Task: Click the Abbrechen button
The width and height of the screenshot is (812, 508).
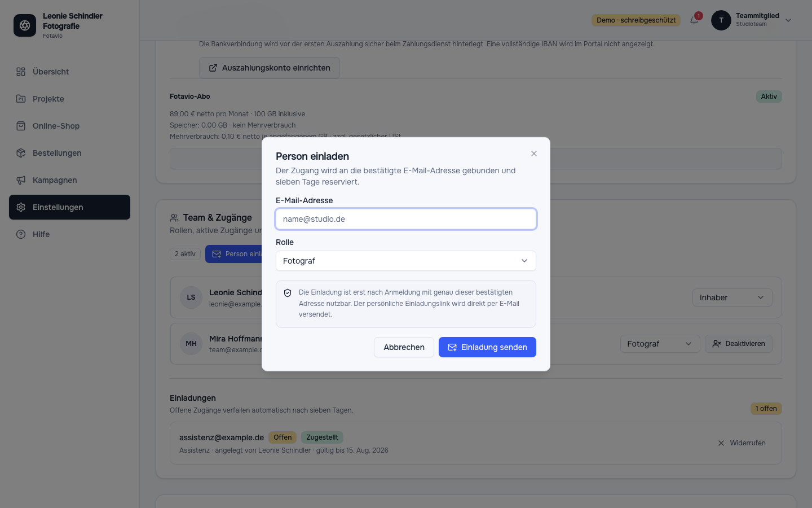Action: (404, 347)
